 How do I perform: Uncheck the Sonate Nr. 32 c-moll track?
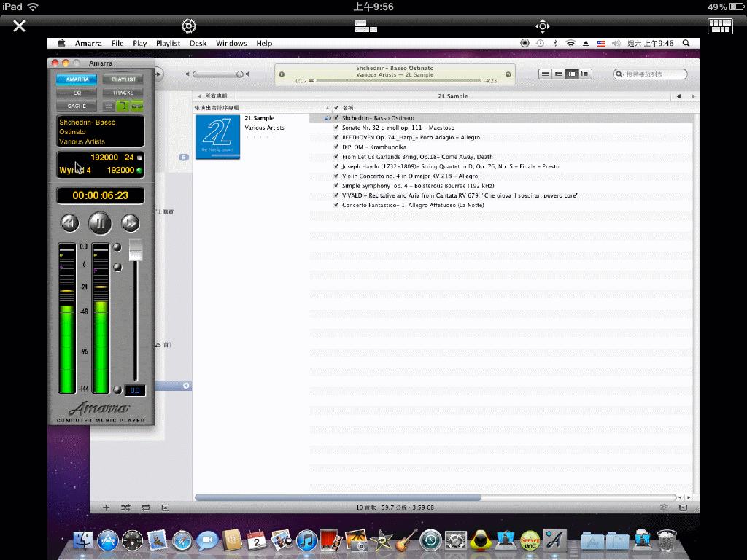coord(336,128)
